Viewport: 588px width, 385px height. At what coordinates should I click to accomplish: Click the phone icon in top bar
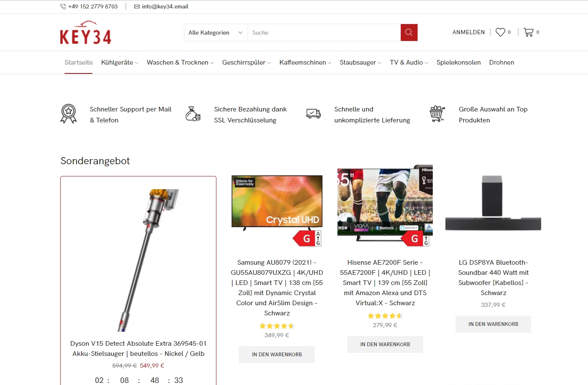(63, 6)
